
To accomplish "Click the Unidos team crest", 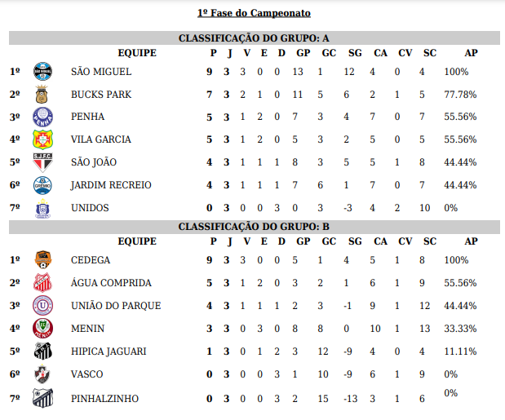I will (42, 208).
